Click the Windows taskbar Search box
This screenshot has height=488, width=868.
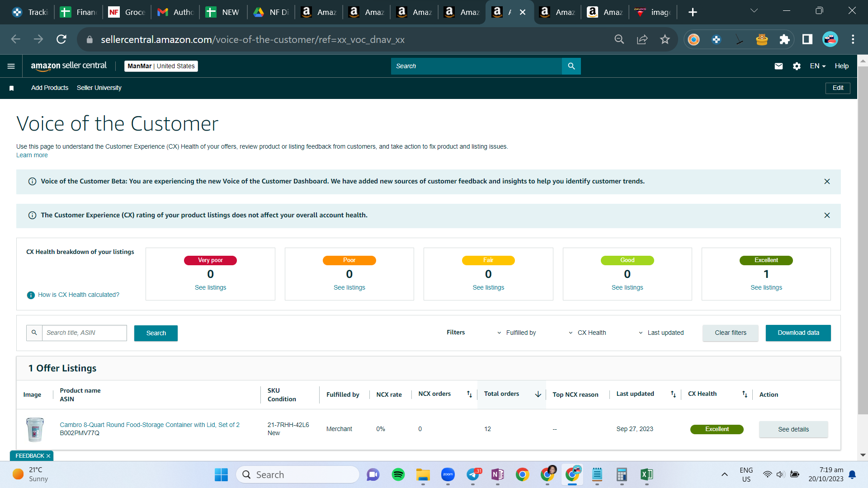tap(297, 474)
